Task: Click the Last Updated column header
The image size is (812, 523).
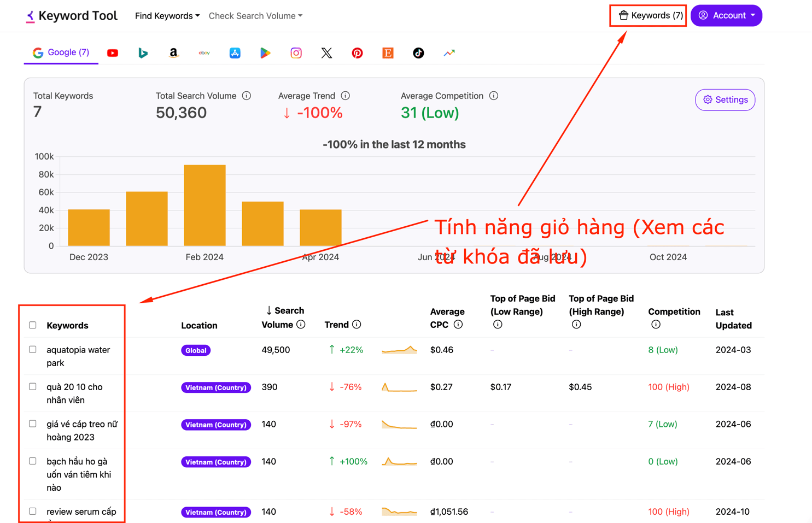Action: click(x=733, y=319)
